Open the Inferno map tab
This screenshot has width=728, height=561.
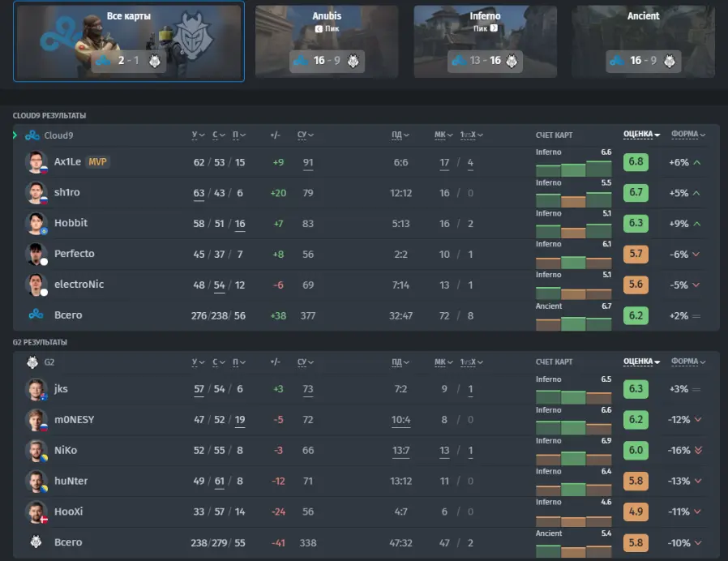[485, 41]
